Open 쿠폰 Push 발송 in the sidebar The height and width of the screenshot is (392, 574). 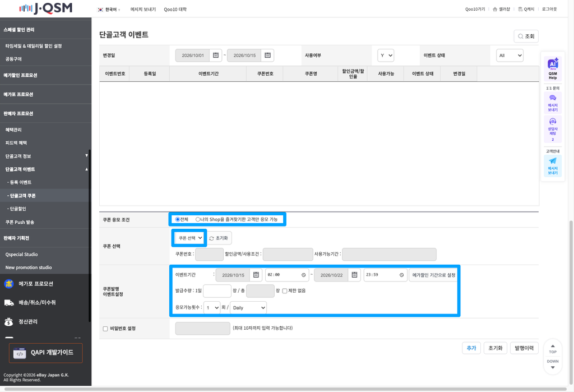20,222
